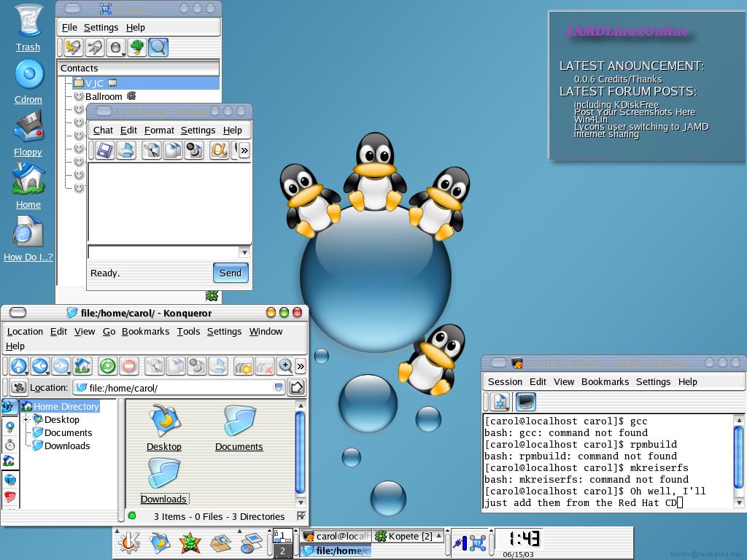Screen dimensions: 747x560
Task: Go to Home URL in Konqueror toolbar
Action: (x=82, y=366)
